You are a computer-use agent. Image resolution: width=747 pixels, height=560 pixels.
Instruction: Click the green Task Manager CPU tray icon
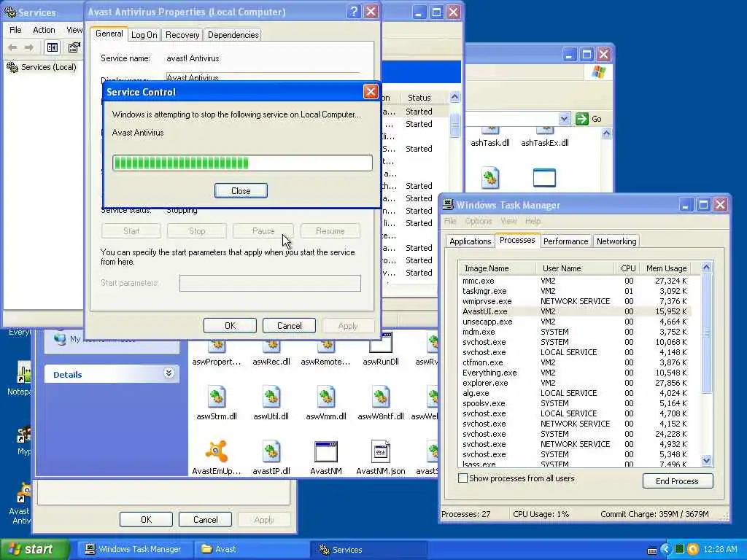click(x=680, y=549)
